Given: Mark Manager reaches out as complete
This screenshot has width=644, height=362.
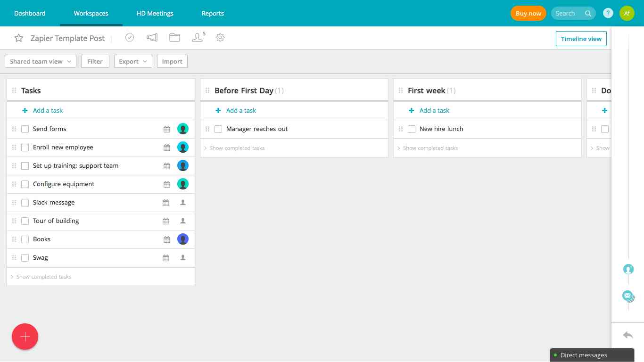Looking at the screenshot, I should click(218, 129).
